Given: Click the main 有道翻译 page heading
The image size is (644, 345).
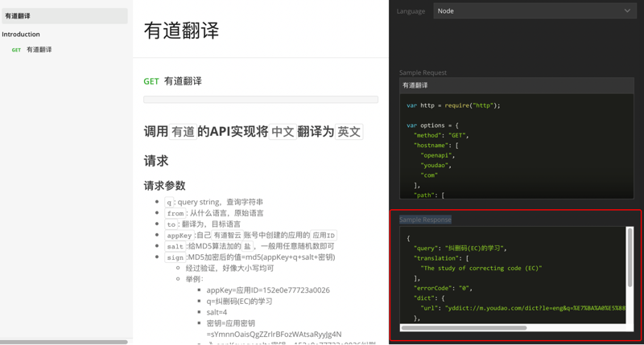Looking at the screenshot, I should pyautogui.click(x=182, y=31).
